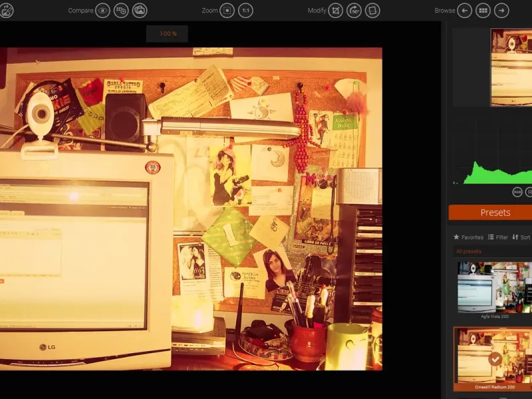Viewport: 532px width, 399px height.
Task: Select the R histogram channel button
Action: tap(529, 192)
